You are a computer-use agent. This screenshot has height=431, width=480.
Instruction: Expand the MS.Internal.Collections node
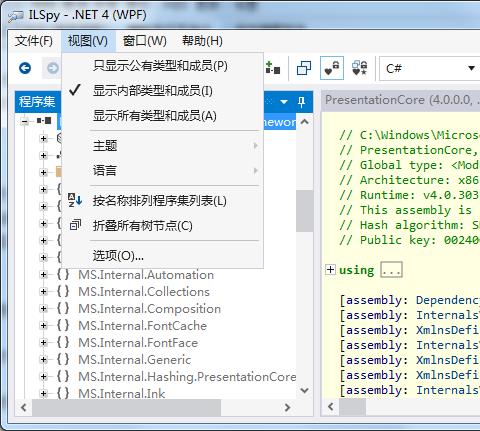click(43, 292)
